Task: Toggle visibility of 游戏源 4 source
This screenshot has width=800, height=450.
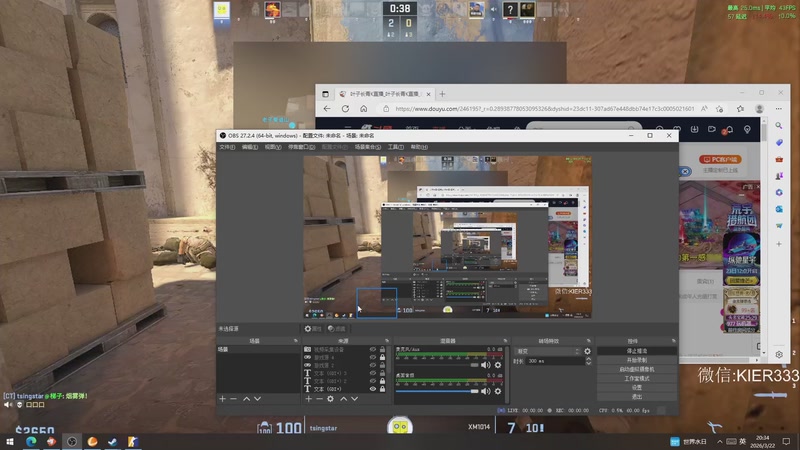Action: coord(372,357)
